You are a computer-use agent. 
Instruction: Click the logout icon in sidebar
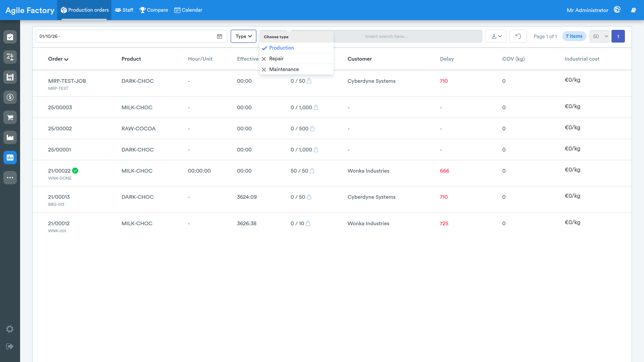coord(10,346)
